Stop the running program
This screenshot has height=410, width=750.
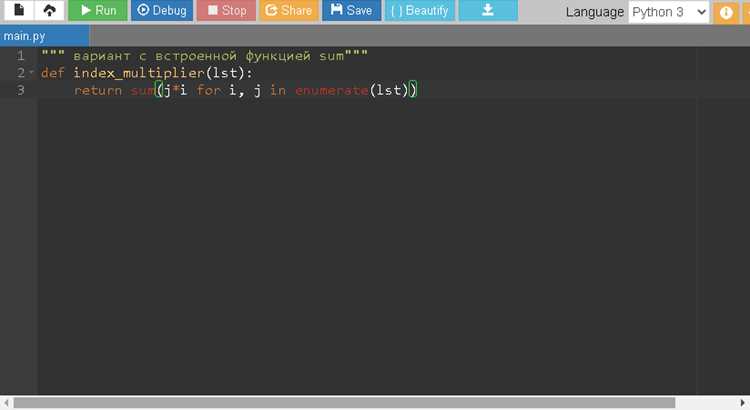(x=227, y=10)
